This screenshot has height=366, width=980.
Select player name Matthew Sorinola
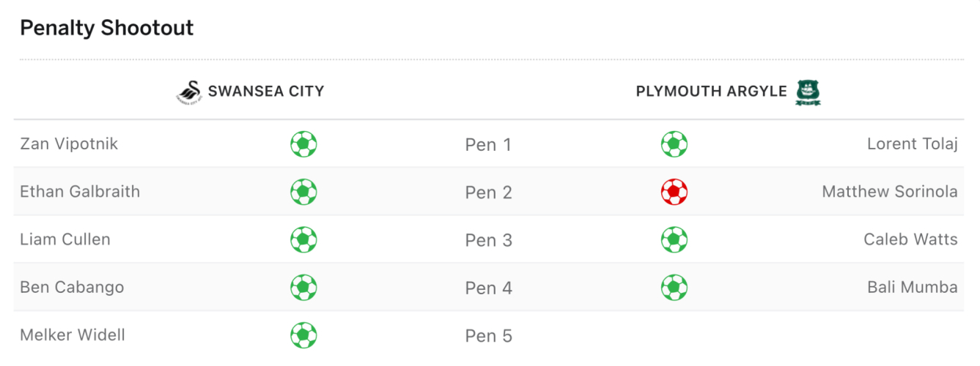[x=889, y=192]
